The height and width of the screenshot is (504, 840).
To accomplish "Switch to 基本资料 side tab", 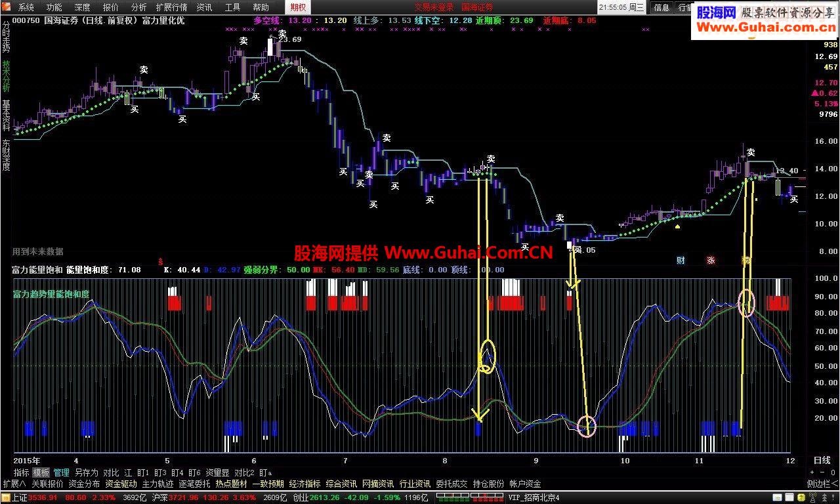I will point(6,115).
